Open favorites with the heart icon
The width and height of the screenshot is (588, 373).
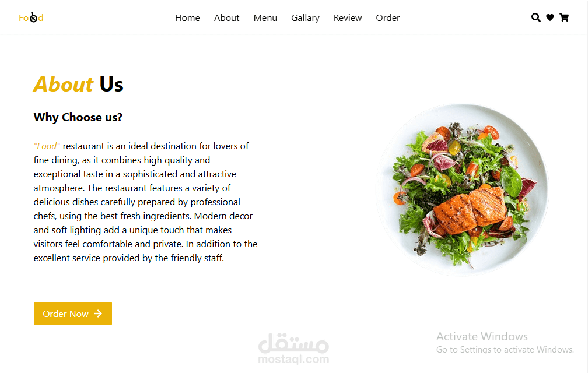550,17
